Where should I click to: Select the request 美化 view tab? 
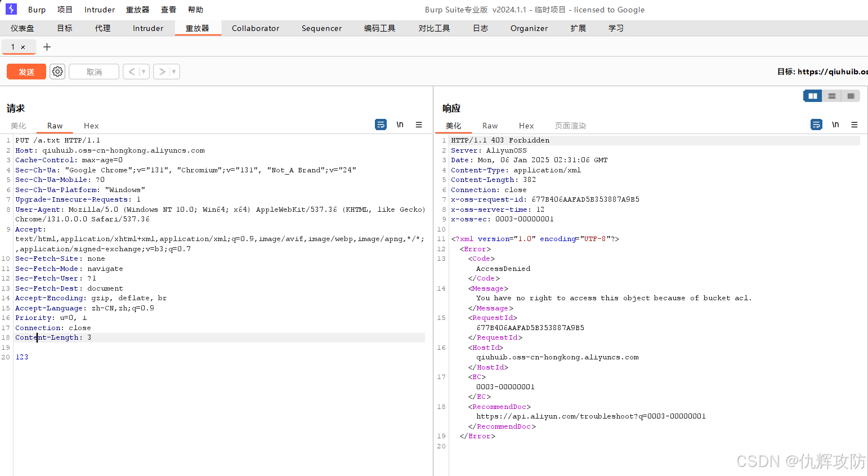pyautogui.click(x=19, y=126)
